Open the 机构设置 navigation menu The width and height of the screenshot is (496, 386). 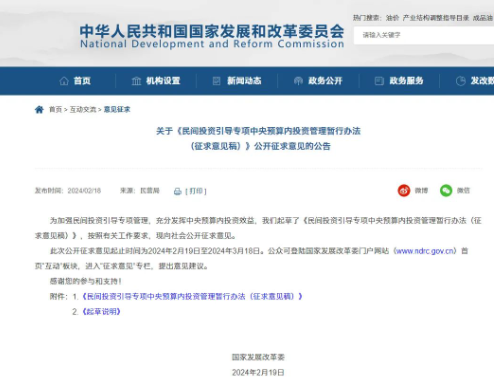[x=156, y=81]
